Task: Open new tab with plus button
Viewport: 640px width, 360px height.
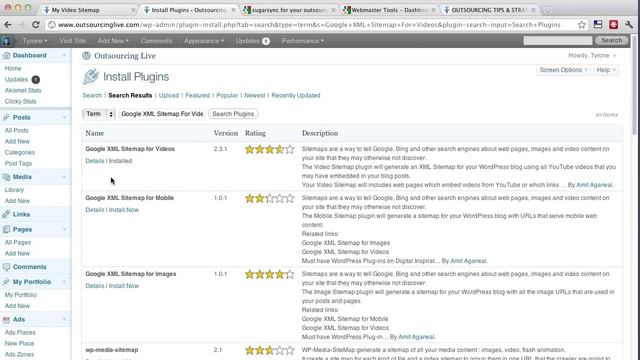Action: pyautogui.click(x=548, y=10)
